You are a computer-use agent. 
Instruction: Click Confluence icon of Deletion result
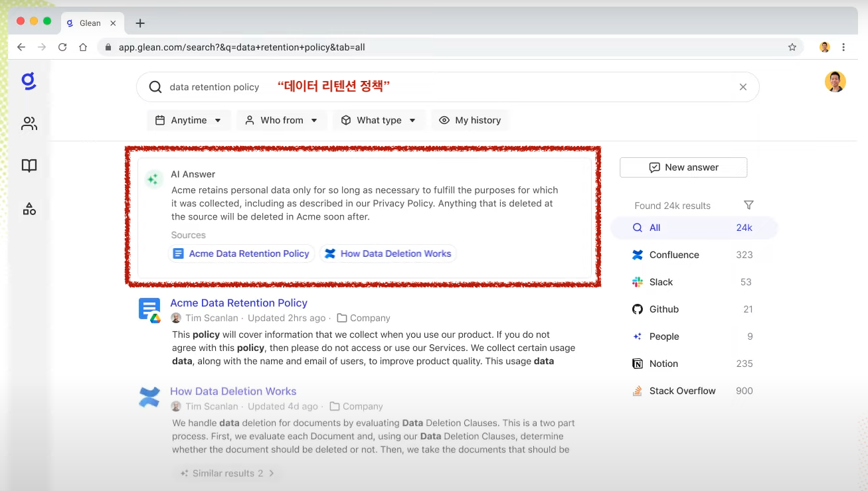[x=149, y=397]
